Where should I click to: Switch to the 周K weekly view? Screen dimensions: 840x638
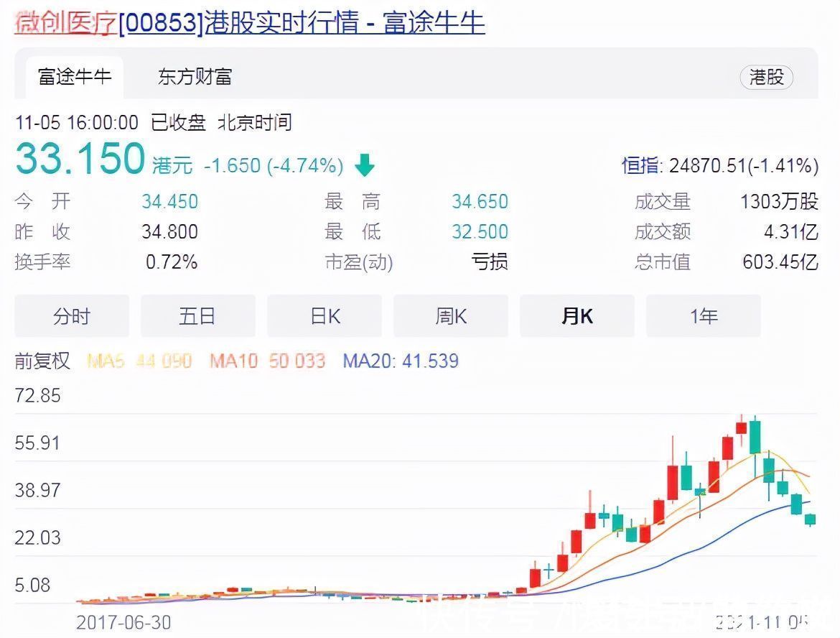pos(450,315)
